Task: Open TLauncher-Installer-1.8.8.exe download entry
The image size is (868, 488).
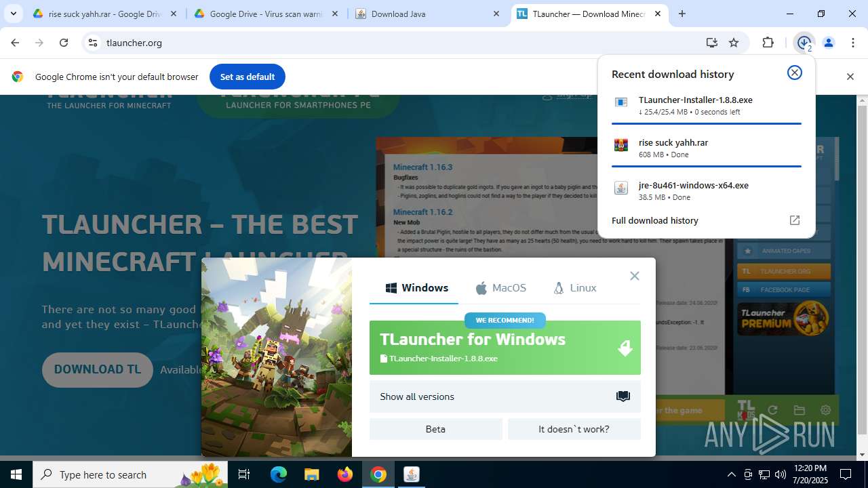Action: 707,106
